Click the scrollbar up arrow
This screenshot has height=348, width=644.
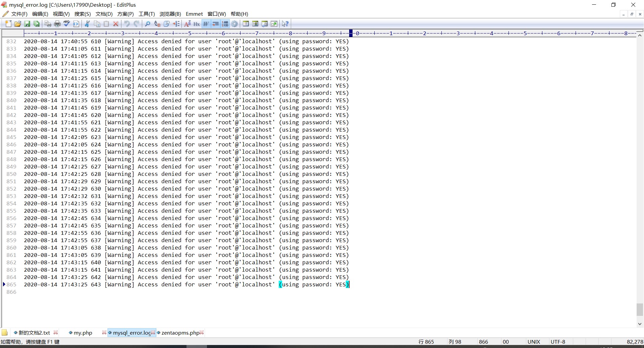pyautogui.click(x=640, y=35)
